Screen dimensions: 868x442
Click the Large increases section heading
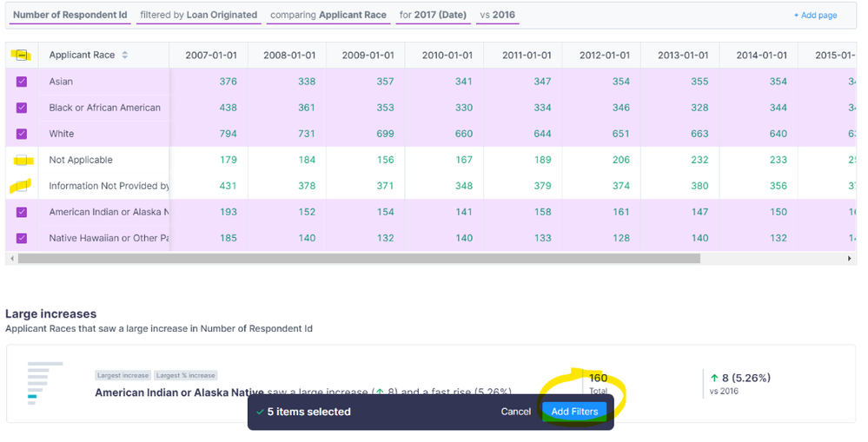(x=51, y=313)
